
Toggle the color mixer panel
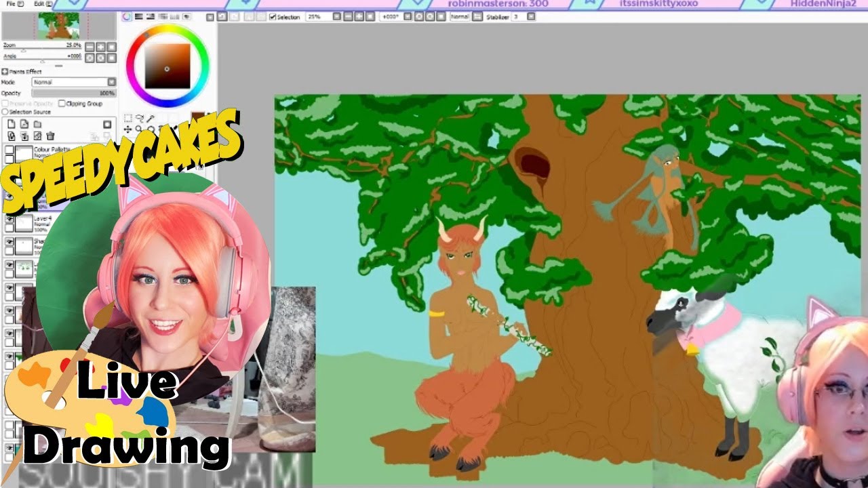[x=162, y=16]
